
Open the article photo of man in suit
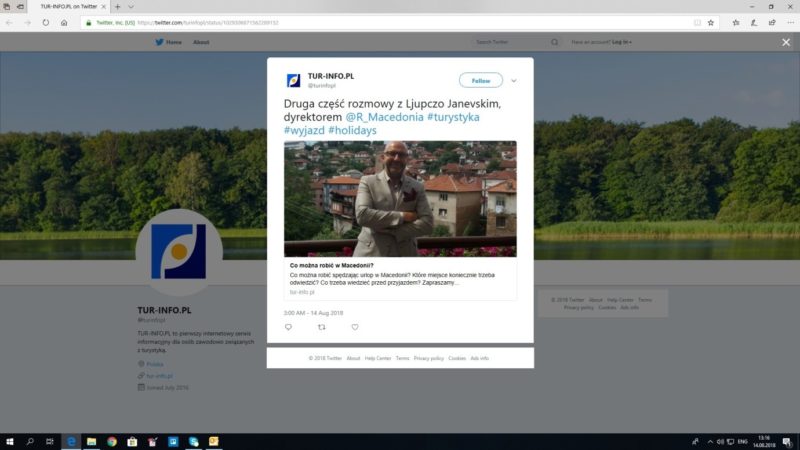[x=400, y=199]
